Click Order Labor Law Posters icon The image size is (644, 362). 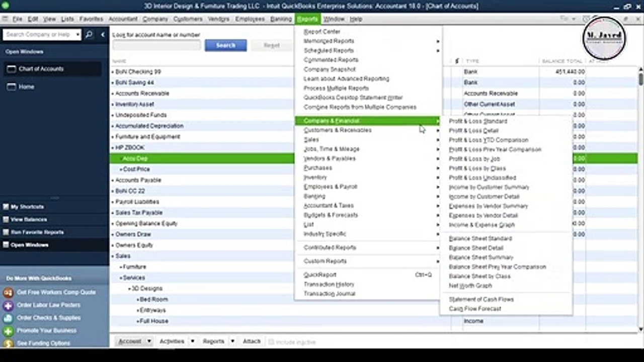(8, 305)
